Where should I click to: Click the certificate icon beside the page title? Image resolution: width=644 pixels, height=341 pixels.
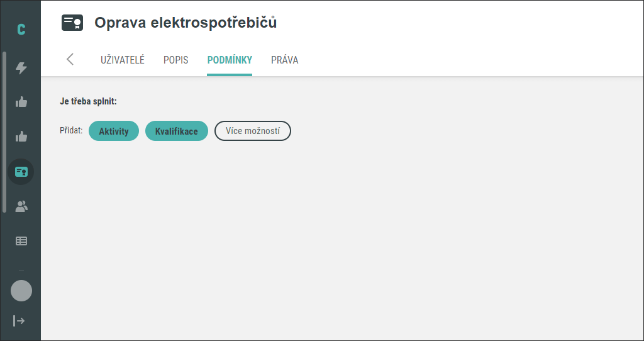tap(72, 23)
